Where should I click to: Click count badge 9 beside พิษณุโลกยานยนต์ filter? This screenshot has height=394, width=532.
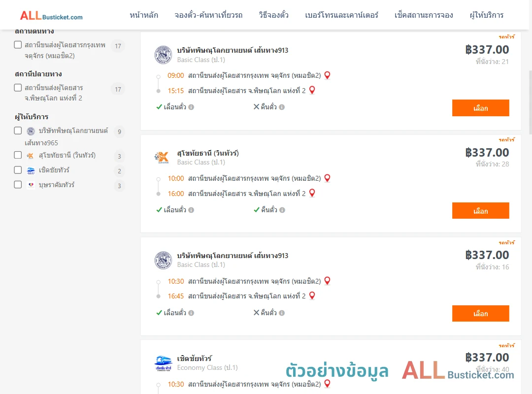tap(119, 131)
